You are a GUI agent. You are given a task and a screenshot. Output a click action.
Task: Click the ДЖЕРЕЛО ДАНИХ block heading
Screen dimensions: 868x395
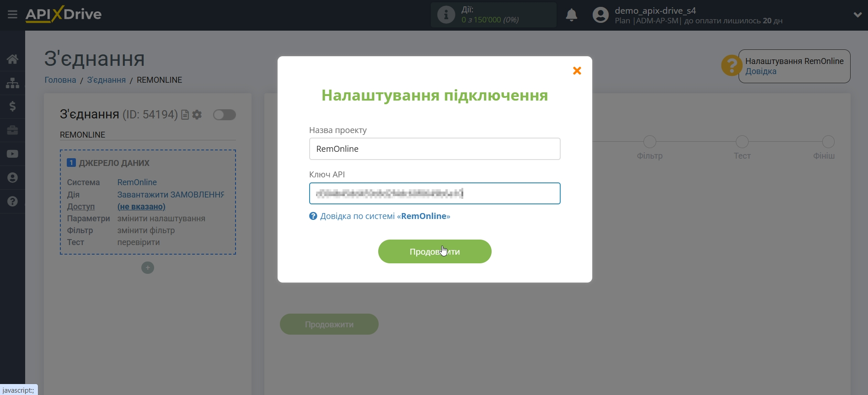pyautogui.click(x=114, y=163)
